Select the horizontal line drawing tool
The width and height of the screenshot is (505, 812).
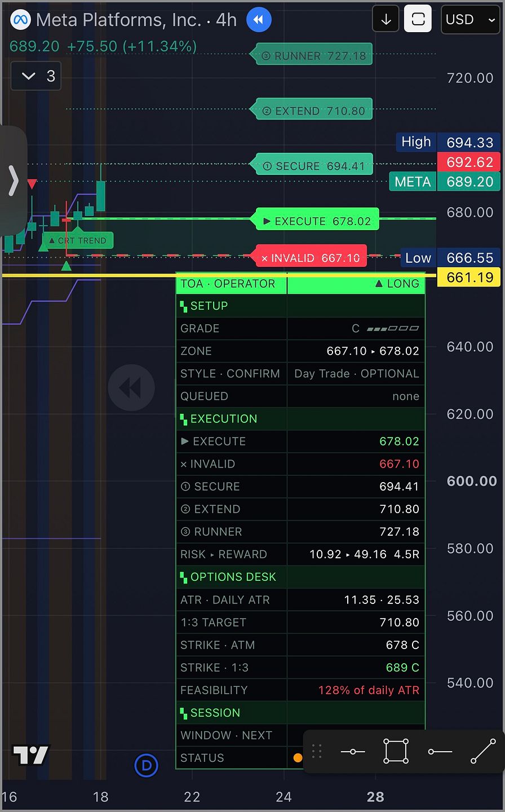[x=353, y=752]
